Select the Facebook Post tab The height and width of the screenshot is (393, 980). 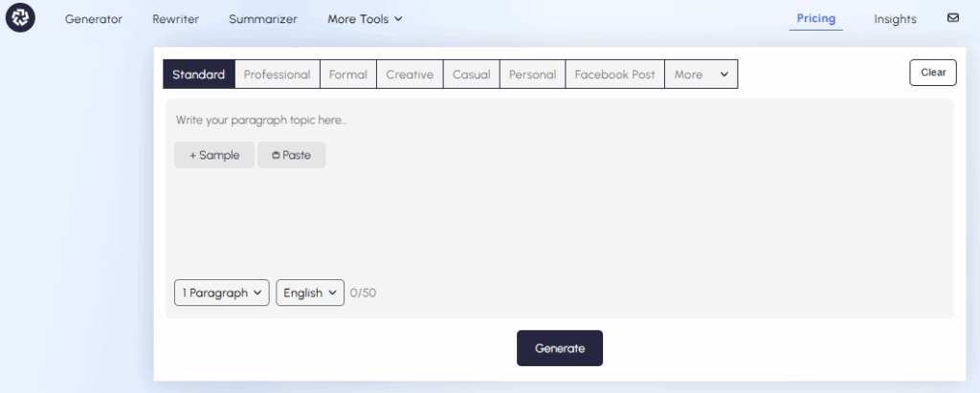click(x=614, y=75)
